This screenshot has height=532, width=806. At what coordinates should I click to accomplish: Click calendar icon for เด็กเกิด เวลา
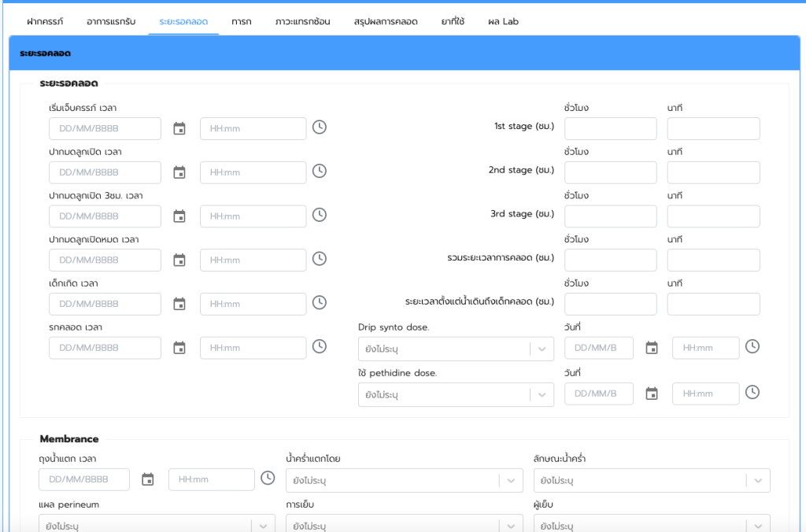[x=179, y=304]
